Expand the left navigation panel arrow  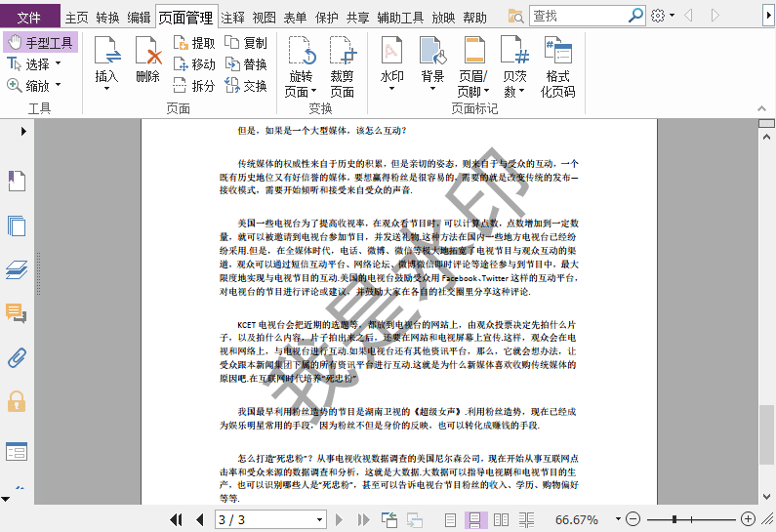pyautogui.click(x=23, y=132)
